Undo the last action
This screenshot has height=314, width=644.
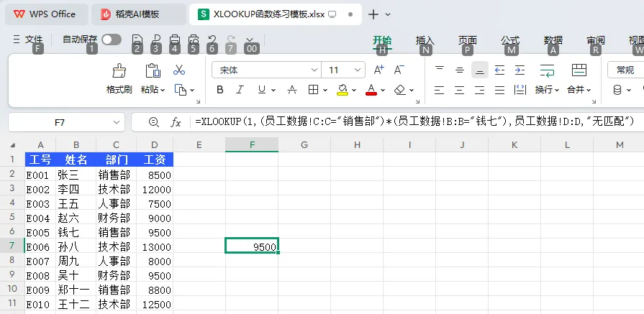click(212, 40)
